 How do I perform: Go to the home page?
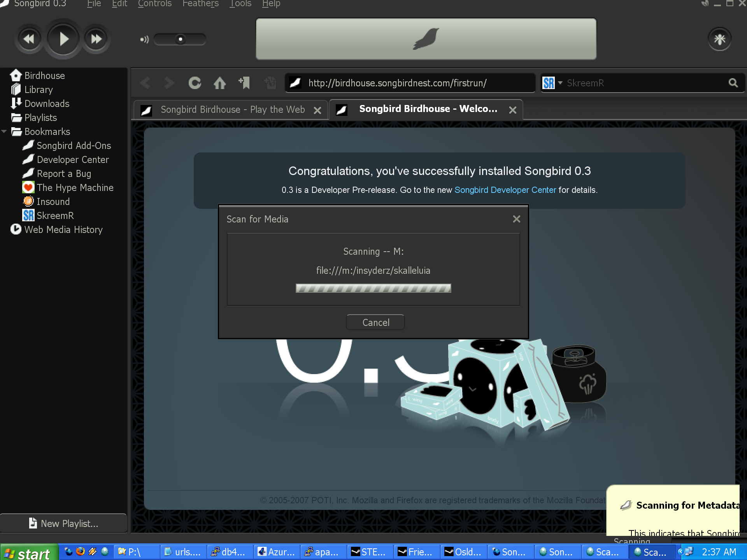[x=220, y=83]
